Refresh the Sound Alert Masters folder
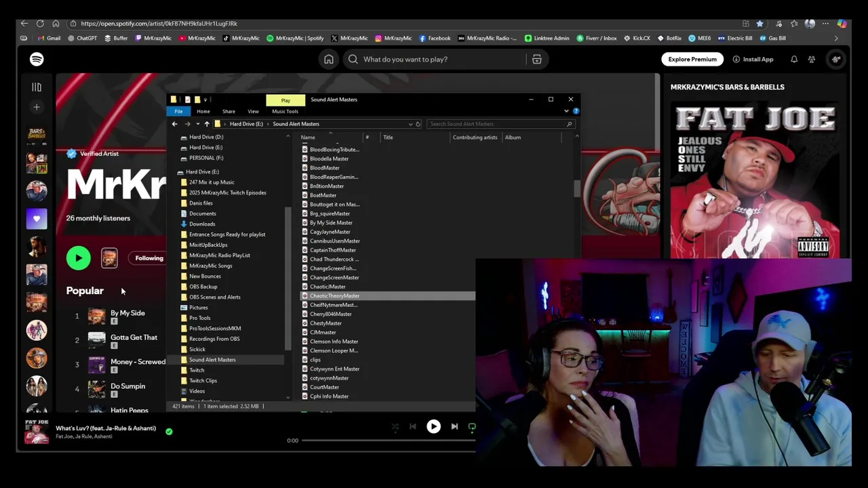The image size is (868, 488). point(418,124)
